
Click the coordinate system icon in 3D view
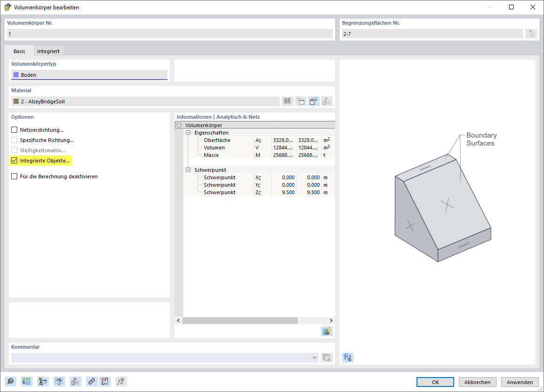347,357
